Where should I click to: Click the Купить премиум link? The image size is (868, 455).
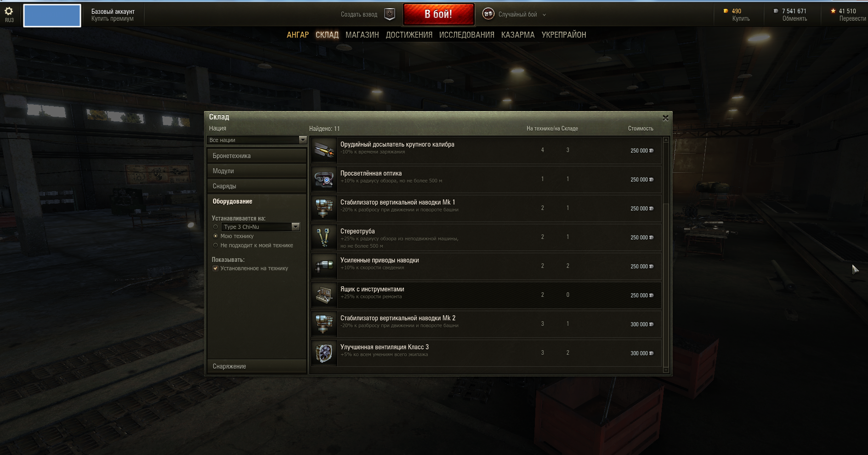coord(113,19)
